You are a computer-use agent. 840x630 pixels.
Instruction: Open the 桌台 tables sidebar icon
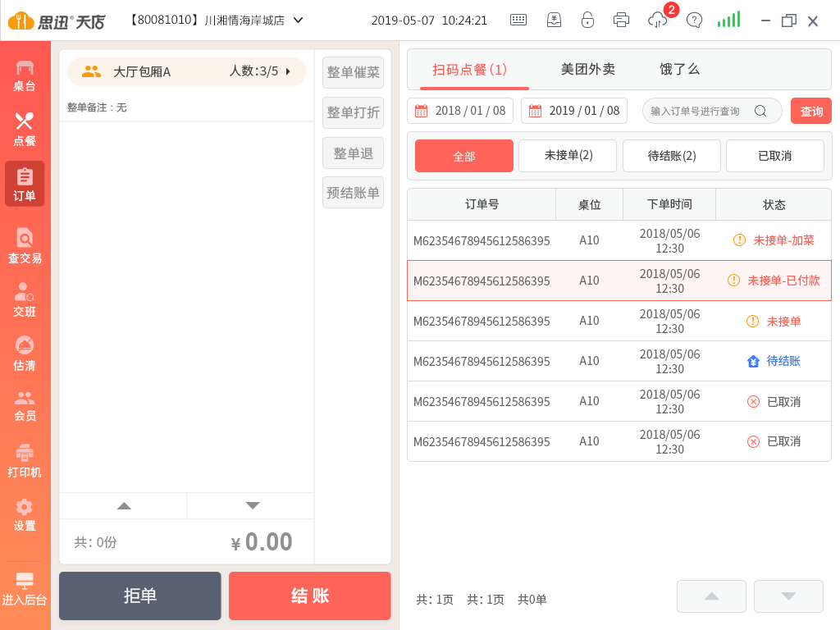point(25,75)
